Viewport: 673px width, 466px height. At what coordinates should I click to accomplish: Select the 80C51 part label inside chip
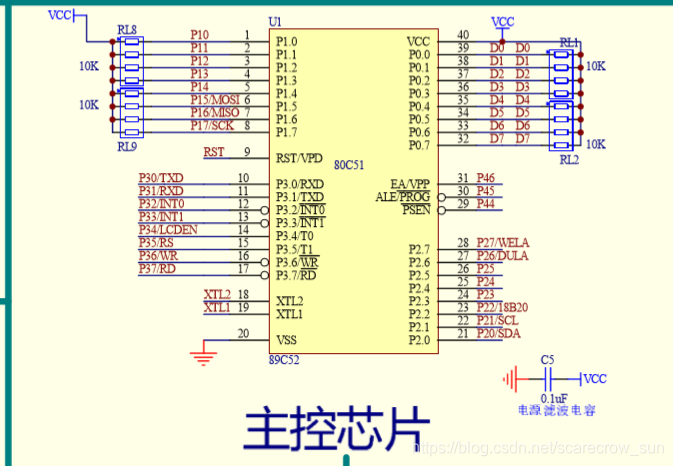click(349, 165)
